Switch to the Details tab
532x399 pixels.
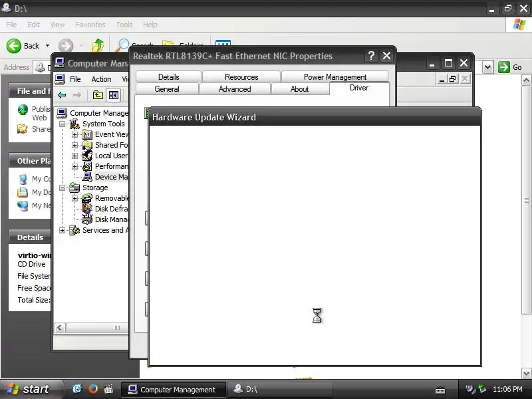point(169,77)
